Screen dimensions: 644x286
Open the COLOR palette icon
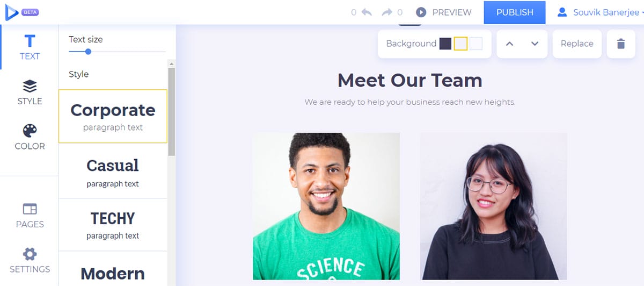(x=30, y=131)
